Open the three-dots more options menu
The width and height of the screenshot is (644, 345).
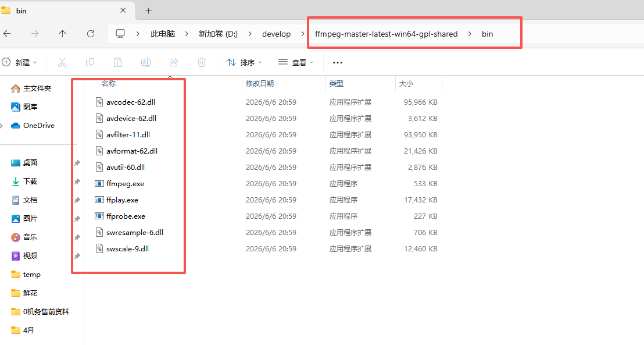[x=338, y=62]
